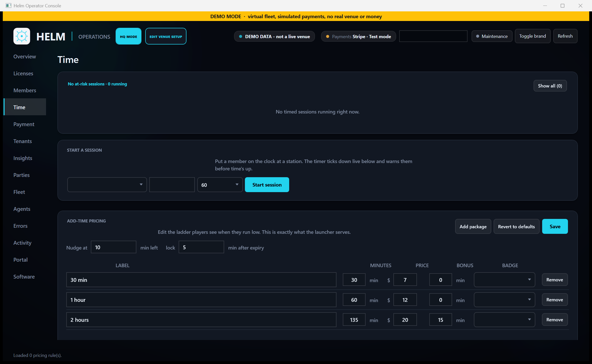
Task: Click 'No at-risk sessions · 0 running' text
Action: coord(97,84)
